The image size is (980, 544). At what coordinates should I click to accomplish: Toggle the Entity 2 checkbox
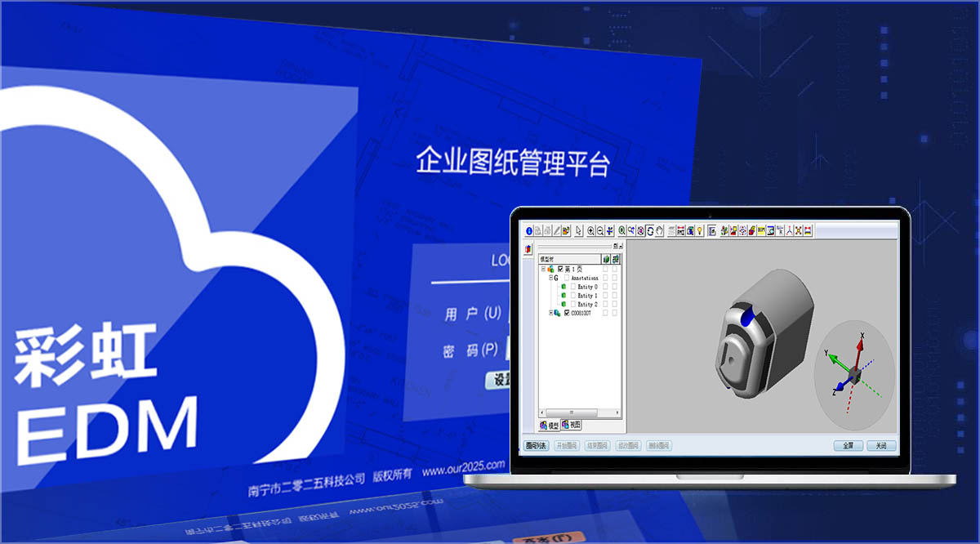[572, 304]
